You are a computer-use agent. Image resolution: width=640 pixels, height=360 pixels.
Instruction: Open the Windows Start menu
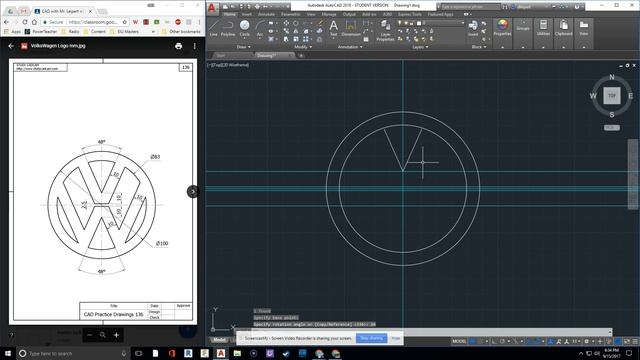tap(8, 353)
